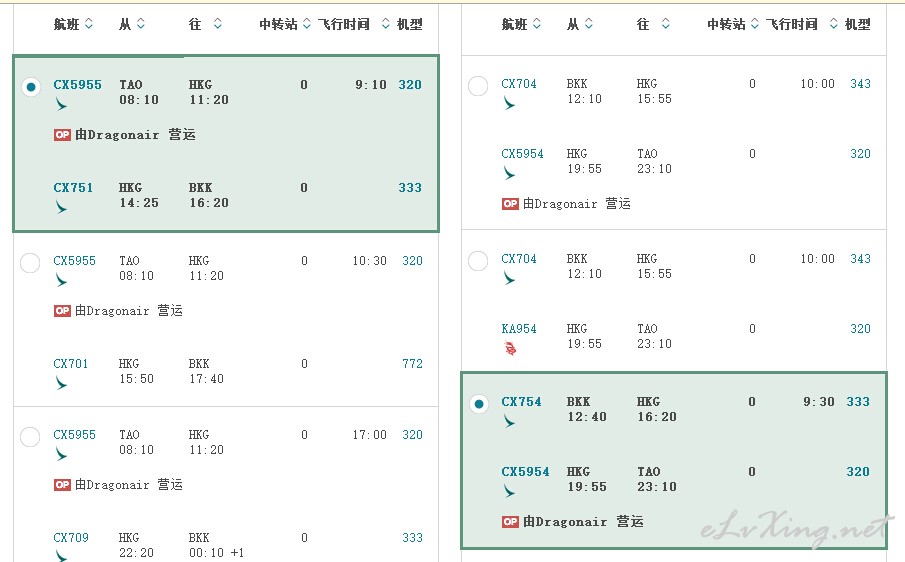The image size is (905, 562).
Task: Open aircraft type 343 link for the first CX704
Action: click(860, 84)
